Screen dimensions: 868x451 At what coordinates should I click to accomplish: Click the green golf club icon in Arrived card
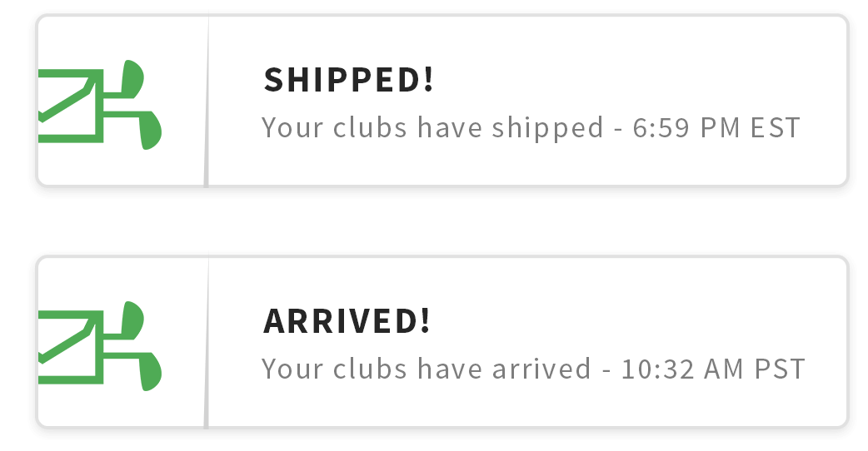[100, 346]
